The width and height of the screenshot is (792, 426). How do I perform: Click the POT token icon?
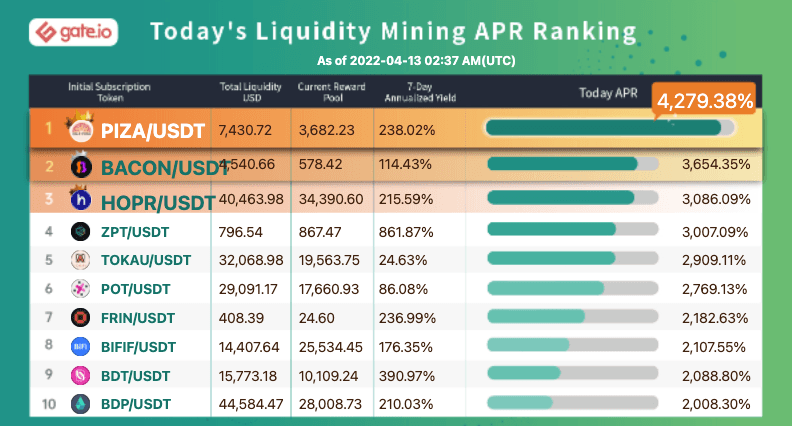point(80,289)
